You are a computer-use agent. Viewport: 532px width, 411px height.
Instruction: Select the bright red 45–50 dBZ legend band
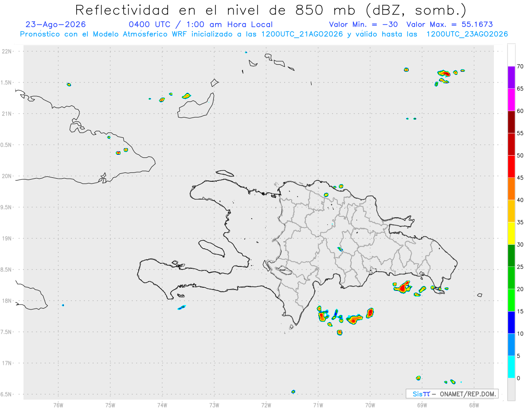(511, 166)
